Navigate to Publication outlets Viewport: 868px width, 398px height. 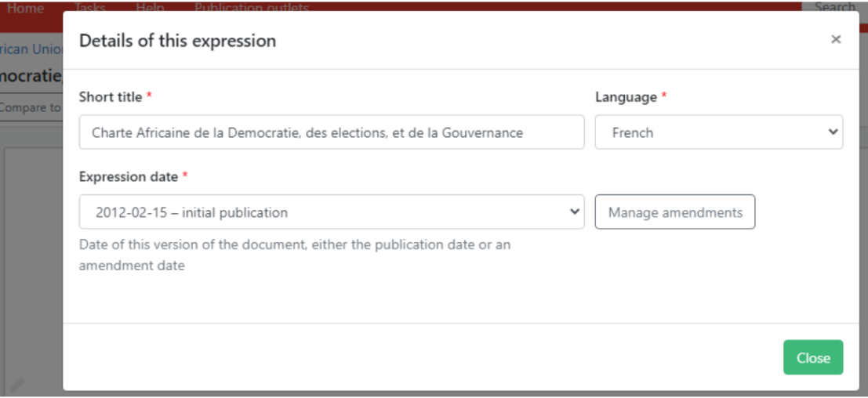[x=251, y=8]
